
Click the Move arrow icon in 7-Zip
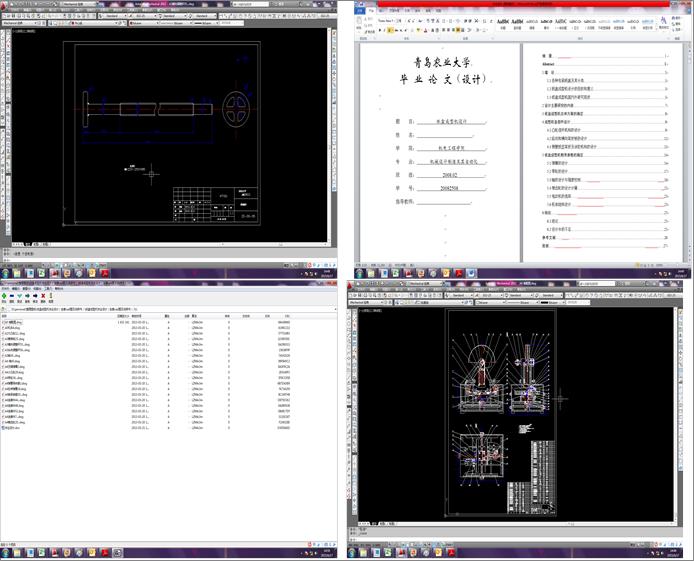(35, 296)
